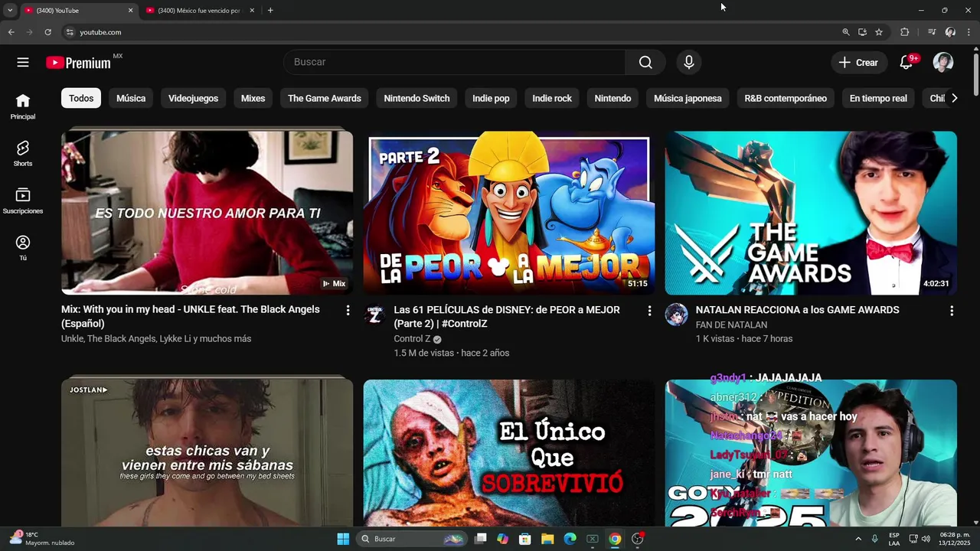The image size is (980, 551).
Task: Open FAN DE NATALAN channel name
Action: pyautogui.click(x=731, y=324)
